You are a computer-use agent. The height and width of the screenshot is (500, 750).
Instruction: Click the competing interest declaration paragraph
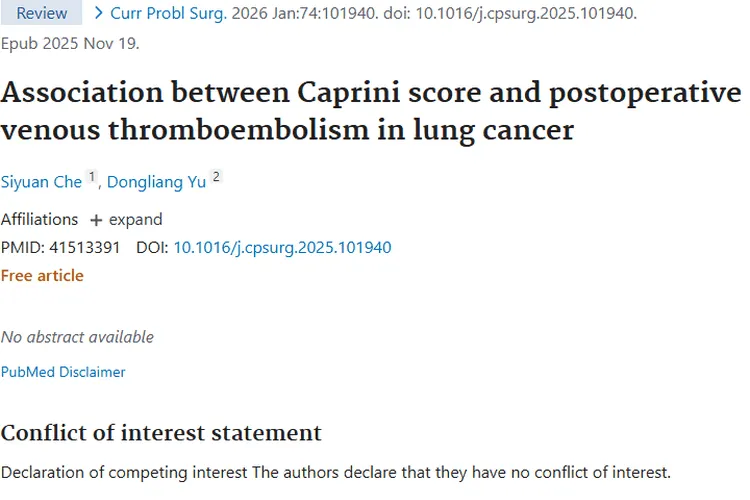(x=335, y=472)
